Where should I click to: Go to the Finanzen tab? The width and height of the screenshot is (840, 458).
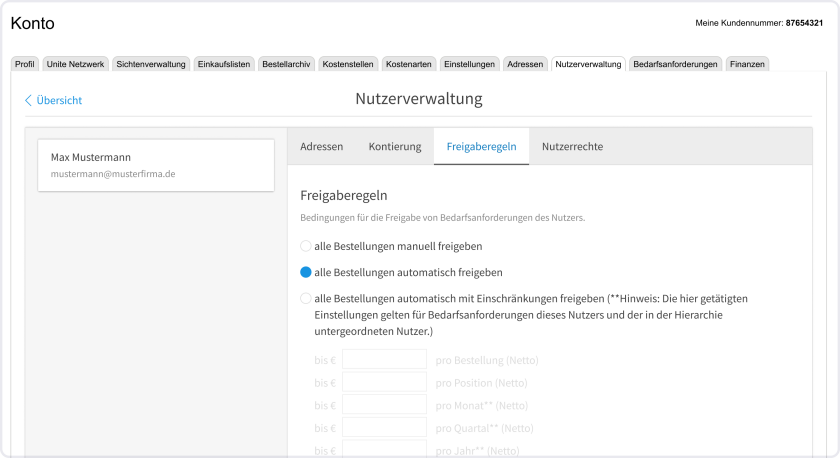click(748, 64)
